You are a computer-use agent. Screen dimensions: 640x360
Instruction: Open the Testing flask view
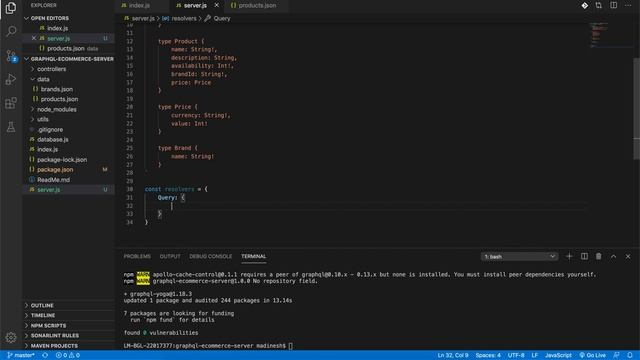[x=11, y=127]
